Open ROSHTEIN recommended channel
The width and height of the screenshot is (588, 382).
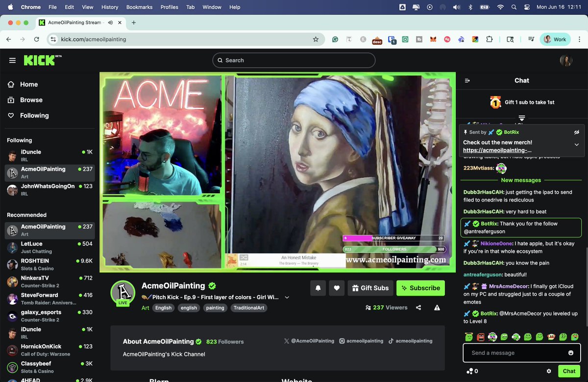(x=49, y=264)
